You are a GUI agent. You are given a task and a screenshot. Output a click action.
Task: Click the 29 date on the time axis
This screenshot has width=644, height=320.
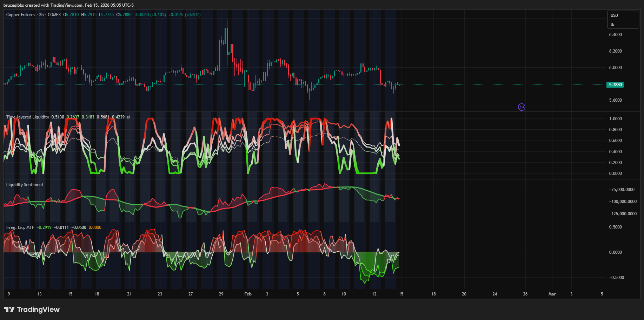(221, 294)
